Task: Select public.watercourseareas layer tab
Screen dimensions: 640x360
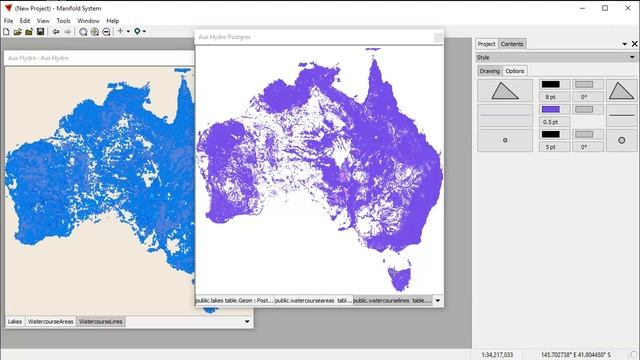Action: 313,300
